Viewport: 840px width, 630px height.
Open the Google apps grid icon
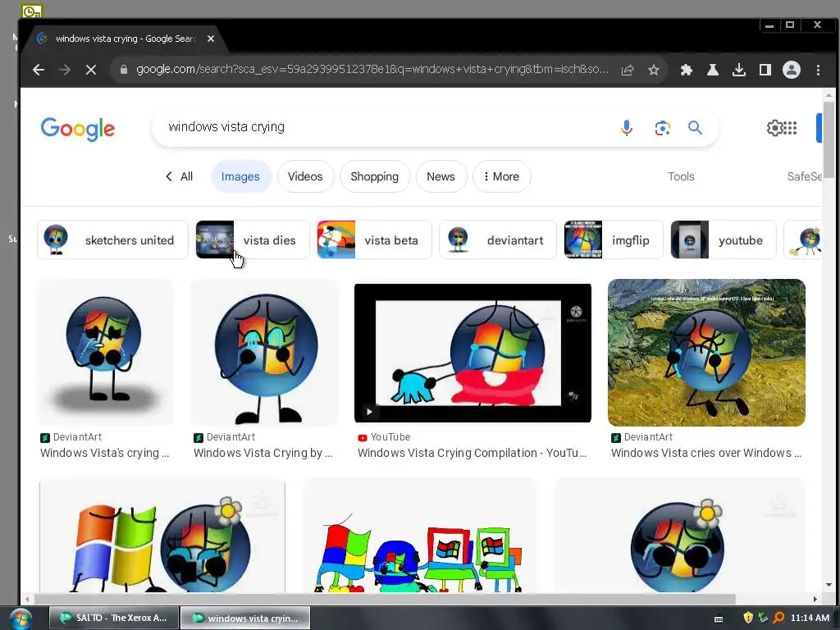pos(790,127)
